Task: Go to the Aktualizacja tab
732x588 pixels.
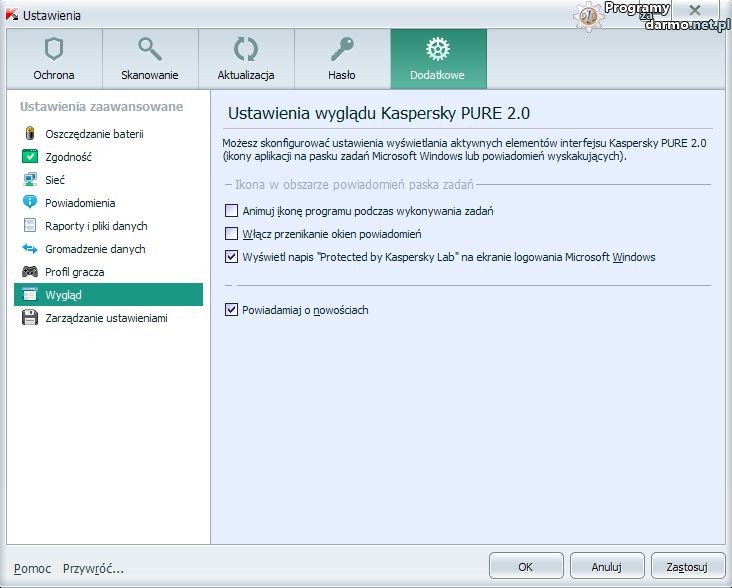Action: pos(246,59)
